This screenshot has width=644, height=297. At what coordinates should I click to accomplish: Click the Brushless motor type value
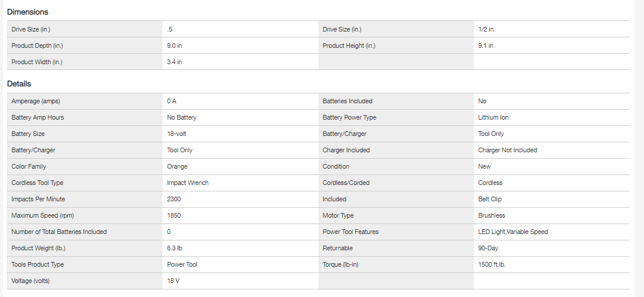coord(491,215)
